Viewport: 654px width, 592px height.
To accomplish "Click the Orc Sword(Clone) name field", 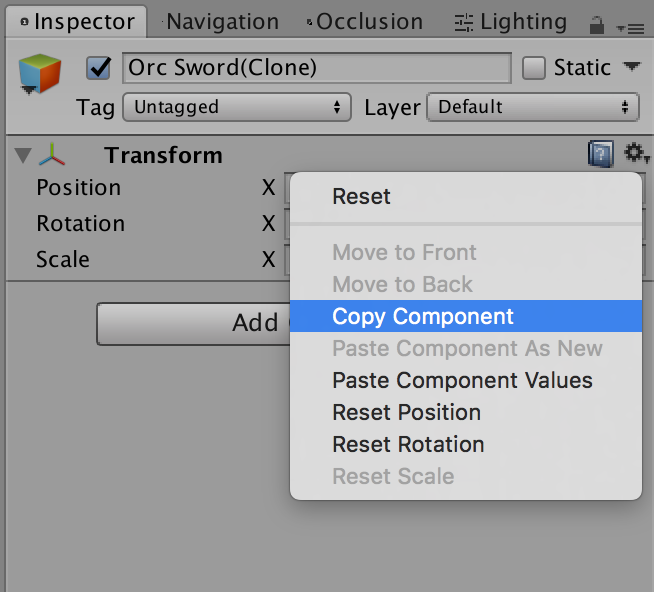I will pyautogui.click(x=316, y=68).
